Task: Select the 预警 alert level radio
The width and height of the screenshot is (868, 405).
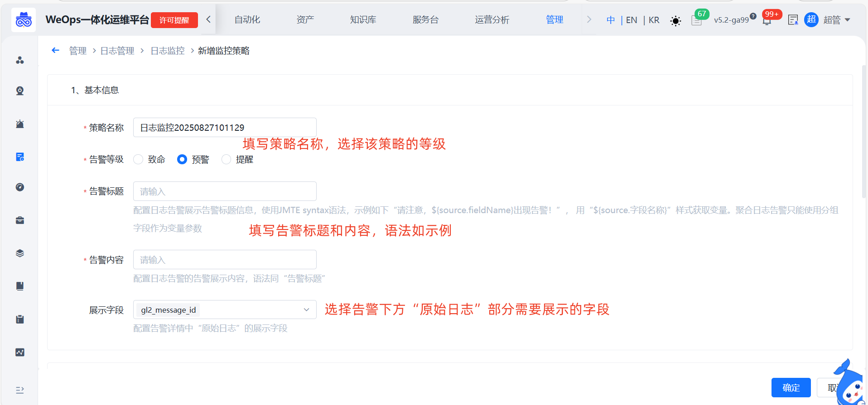Action: point(182,159)
